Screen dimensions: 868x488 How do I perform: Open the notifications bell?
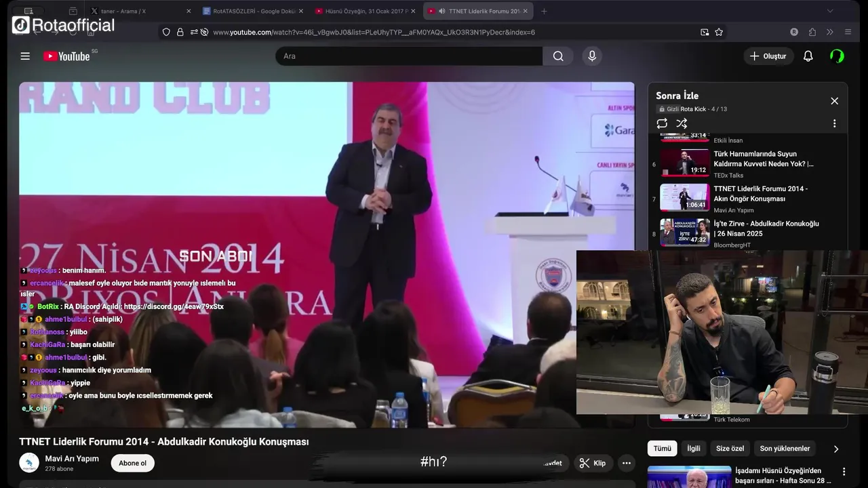tap(808, 56)
